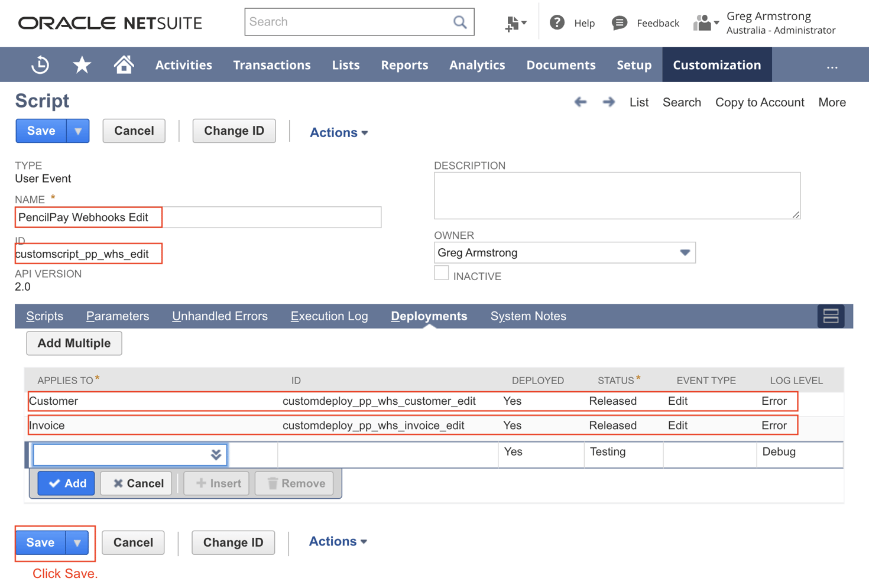Image resolution: width=869 pixels, height=588 pixels.
Task: Open the APPLIES TO selector double chevron
Action: 217,454
